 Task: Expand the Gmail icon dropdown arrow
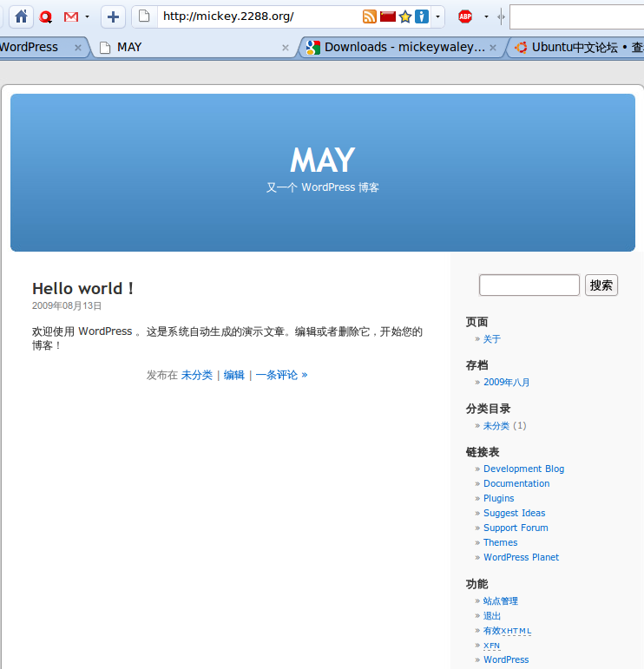[x=87, y=17]
